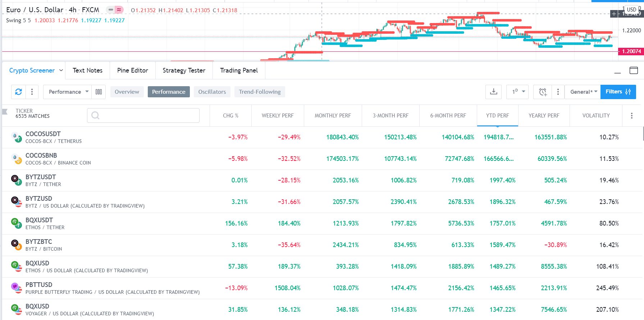Select Trend-Following column view
The height and width of the screenshot is (320, 644).
coord(260,92)
